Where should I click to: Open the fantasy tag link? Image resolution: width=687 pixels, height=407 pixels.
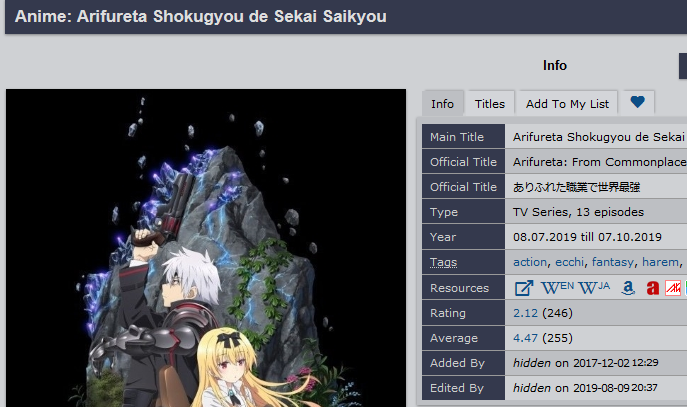(x=613, y=262)
